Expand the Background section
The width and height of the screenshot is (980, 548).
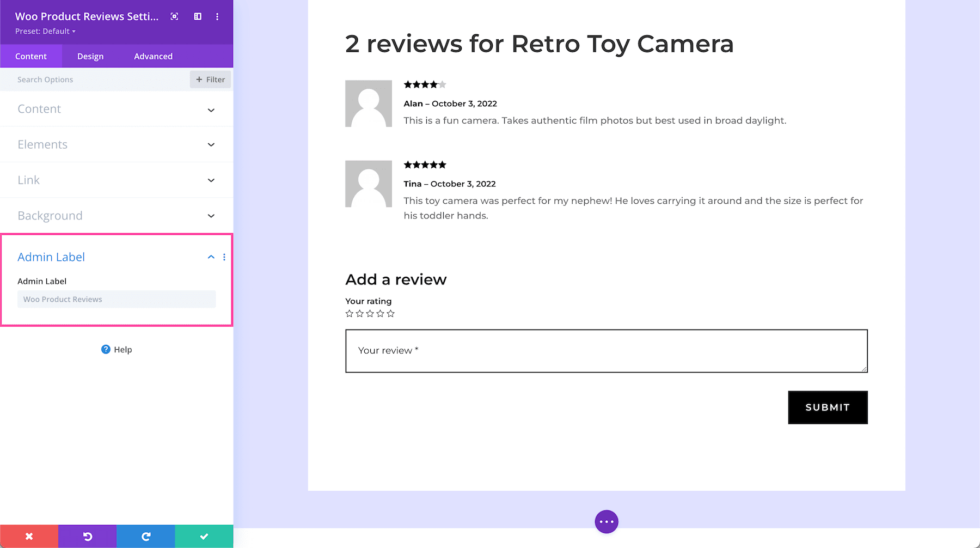(x=211, y=216)
